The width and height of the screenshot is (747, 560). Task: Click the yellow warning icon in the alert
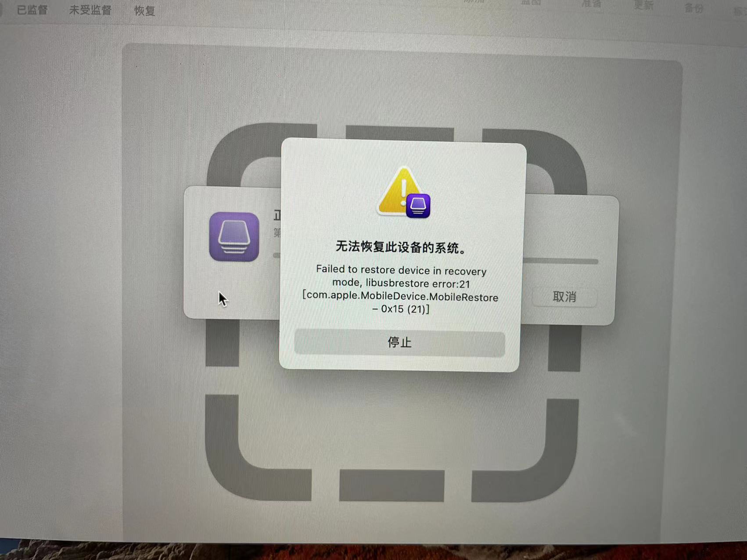coord(404,192)
